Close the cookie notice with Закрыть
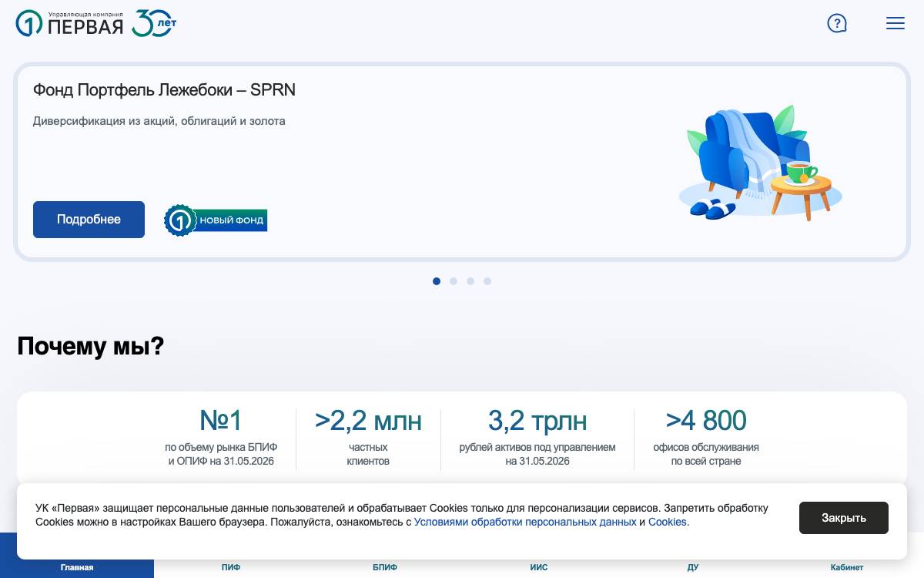924x578 pixels. click(x=844, y=518)
